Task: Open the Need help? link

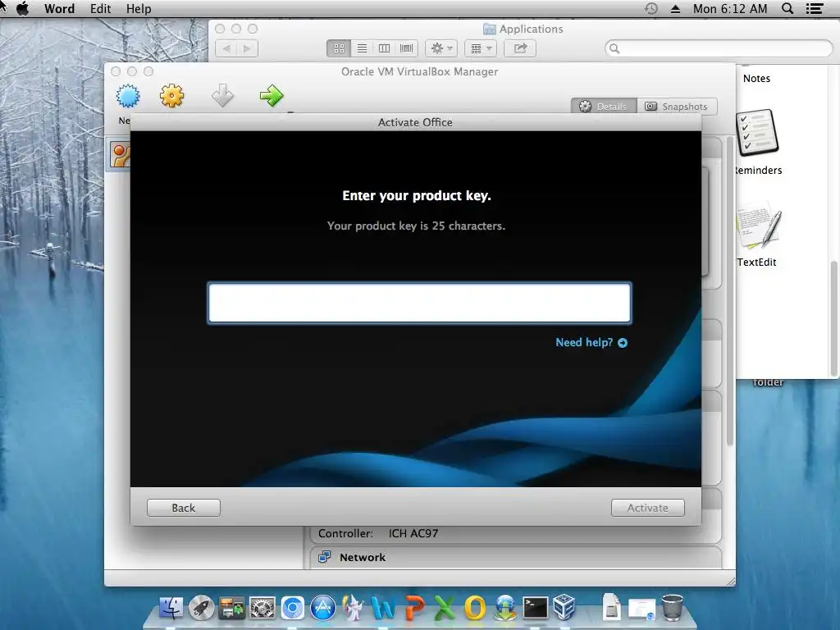Action: coord(591,342)
